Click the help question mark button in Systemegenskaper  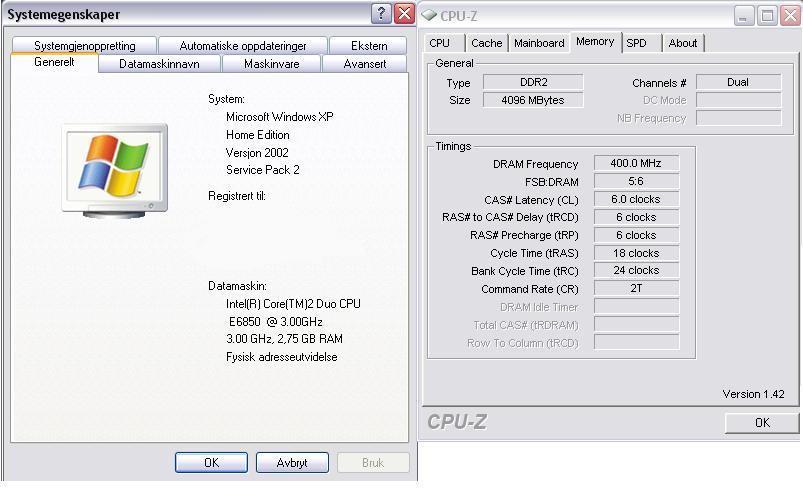[x=381, y=14]
